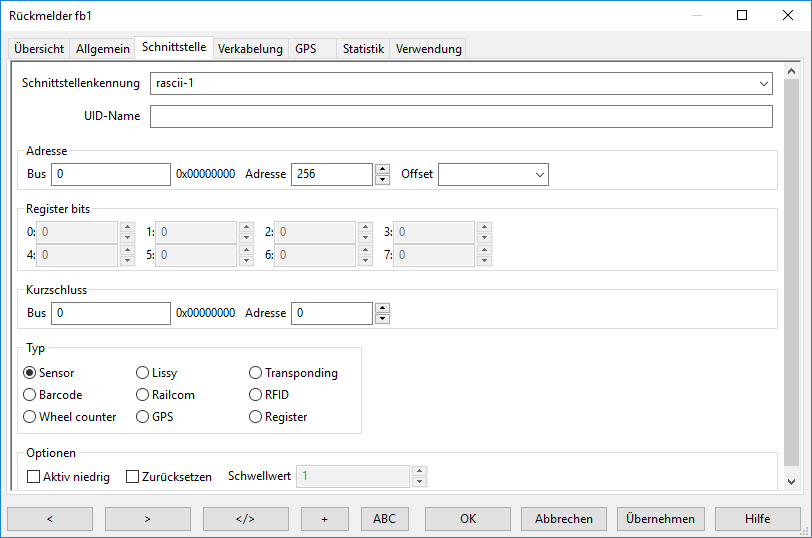Expand the Offset dropdown list
Screen dimensions: 812x538
(x=540, y=174)
